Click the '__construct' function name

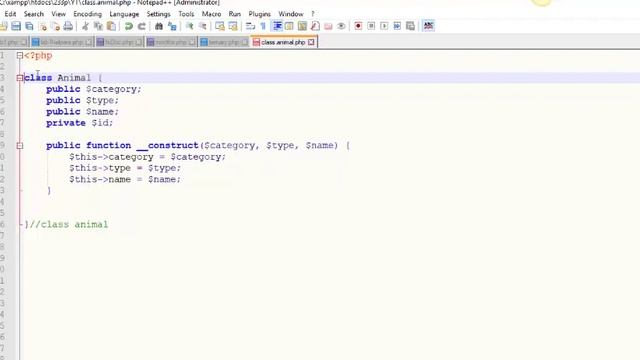point(167,146)
